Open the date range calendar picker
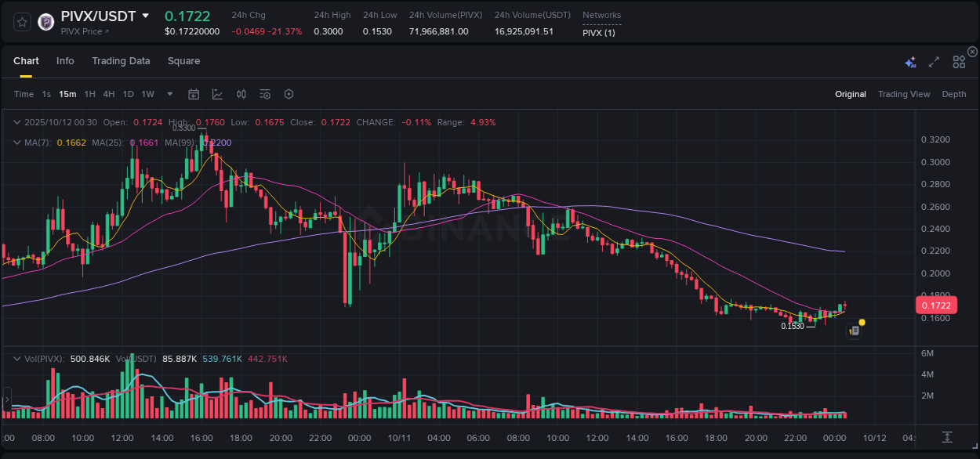The height and width of the screenshot is (459, 980). coord(194,94)
